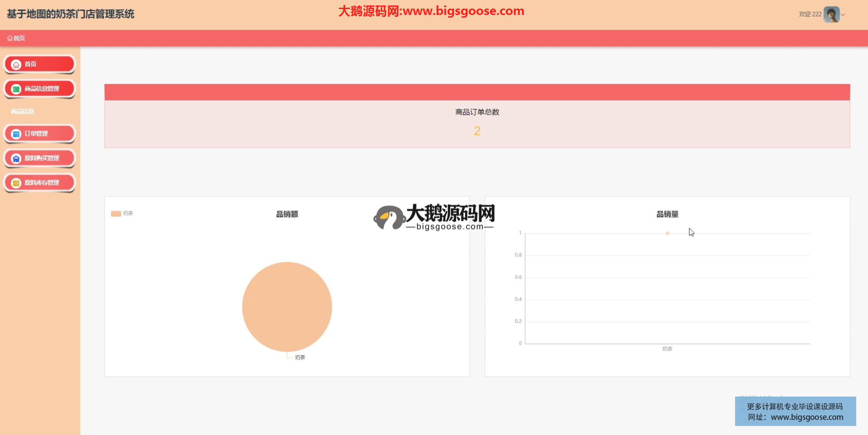The image size is (868, 435).
Task: Open the 商品信息 submenu item
Action: [x=23, y=111]
